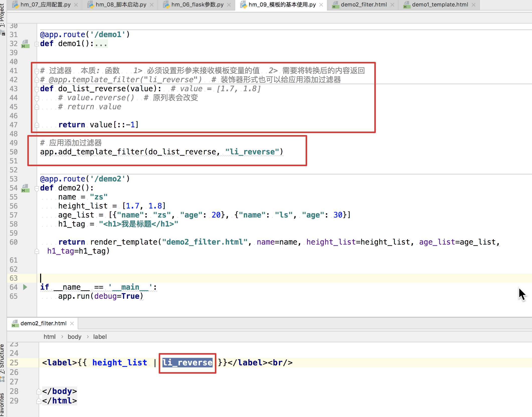Click app.run(debug=True) line
Viewport: 532px width, 417px height.
click(x=101, y=296)
